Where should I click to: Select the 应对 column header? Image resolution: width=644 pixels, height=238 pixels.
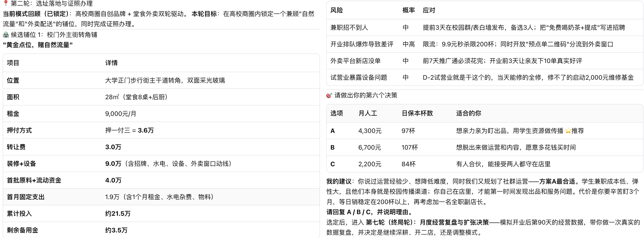click(429, 10)
